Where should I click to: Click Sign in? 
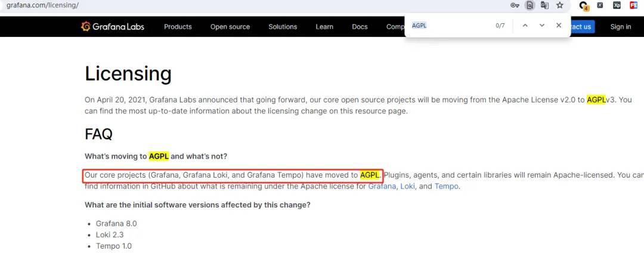coord(621,27)
